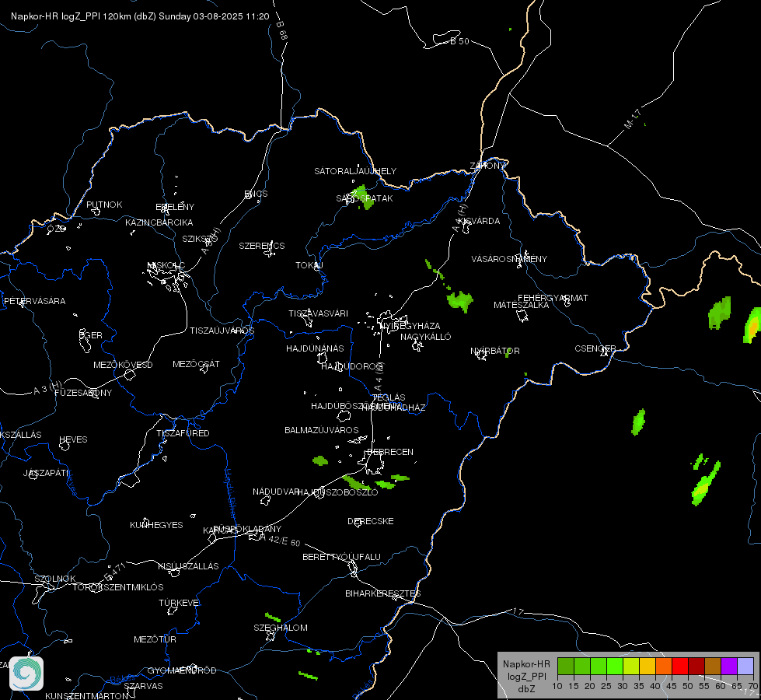The width and height of the screenshot is (761, 700).
Task: Click the TÖRÖKSZENTMIKLÓS city label
Action: click(x=118, y=587)
